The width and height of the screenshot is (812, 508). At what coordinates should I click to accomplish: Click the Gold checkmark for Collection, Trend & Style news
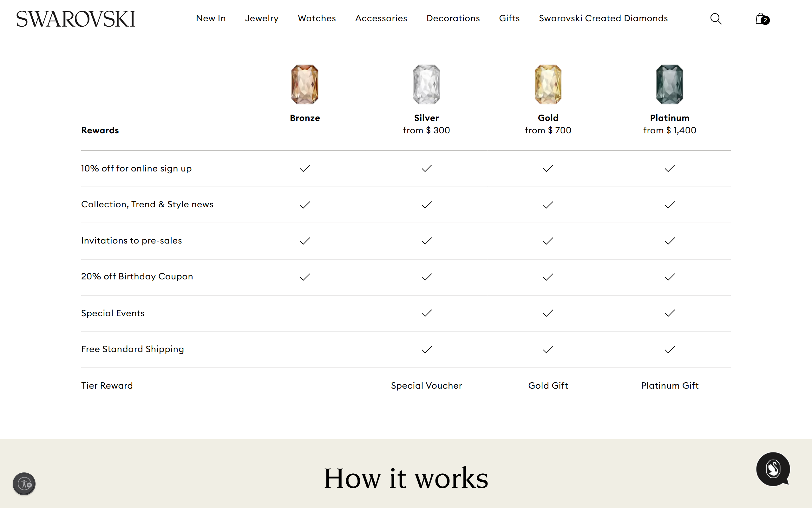[x=548, y=204]
